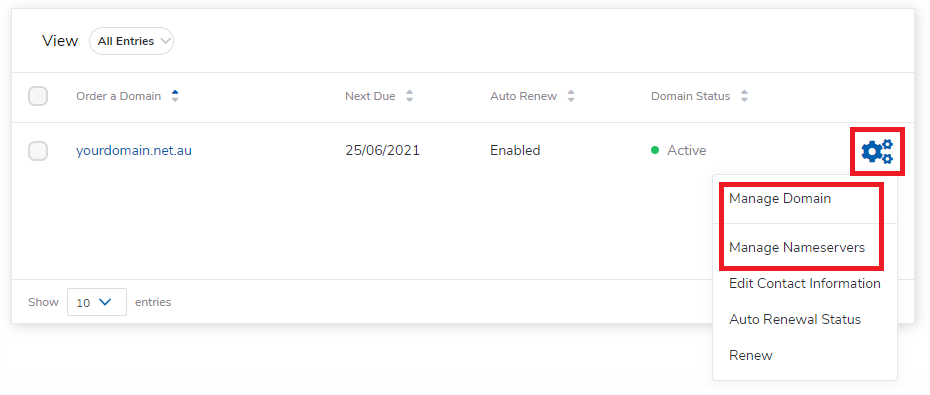Image resolution: width=930 pixels, height=395 pixels.
Task: Select Renew in the dropdown menu
Action: tap(750, 356)
